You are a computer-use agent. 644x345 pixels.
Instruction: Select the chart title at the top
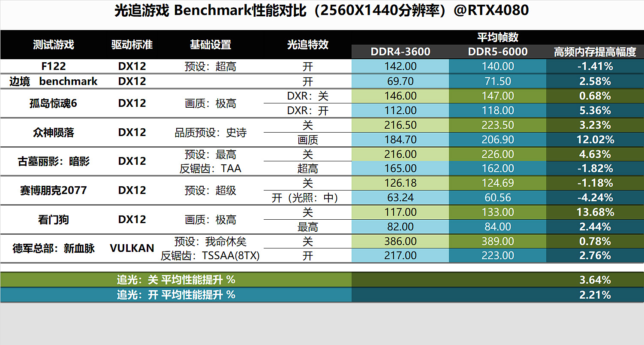point(322,12)
